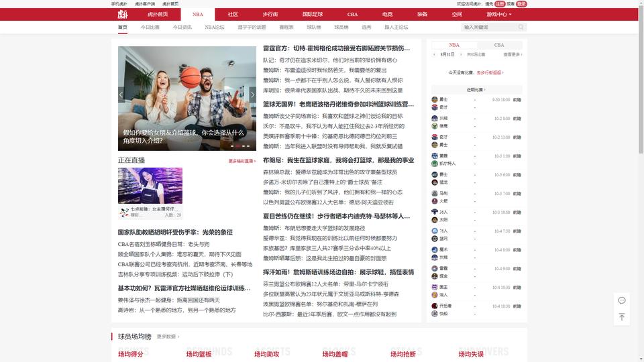Viewport: 644px width, 362px height.
Task: Open headline 布朗尼：我生在篮球家庭
Action: click(x=338, y=160)
